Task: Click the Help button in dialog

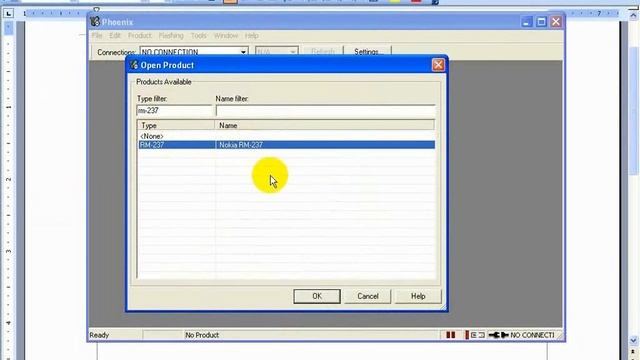Action: click(x=418, y=296)
